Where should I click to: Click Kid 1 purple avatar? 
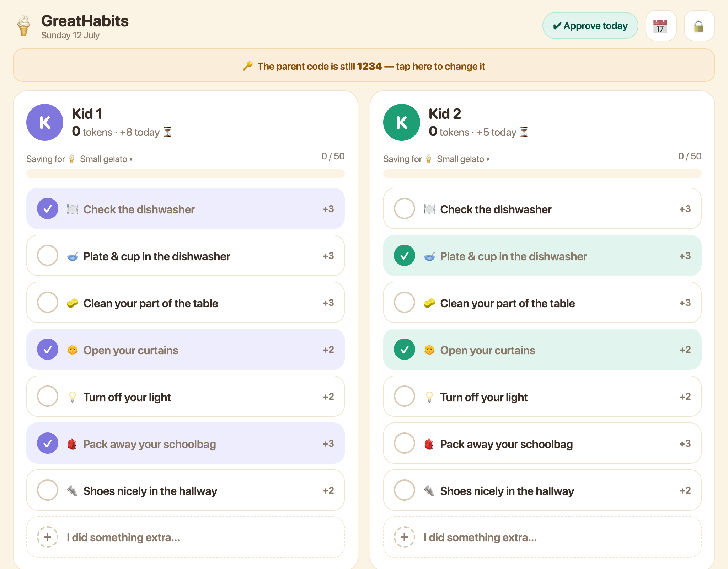pos(45,122)
